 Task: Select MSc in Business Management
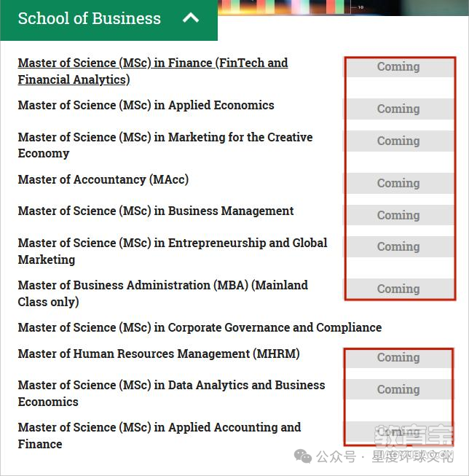(156, 211)
